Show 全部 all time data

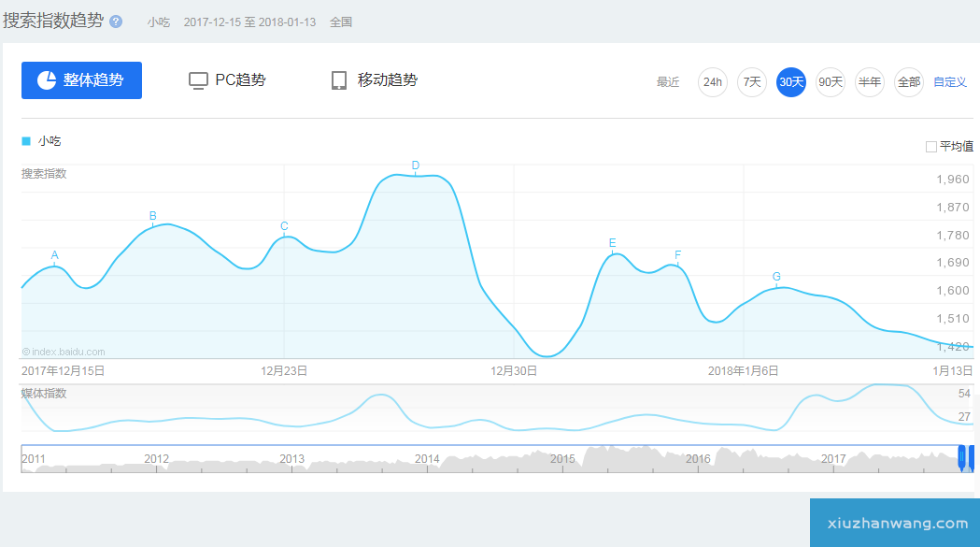pos(909,82)
